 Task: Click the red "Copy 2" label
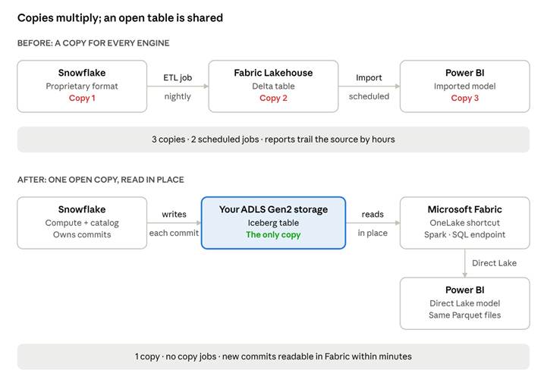(x=273, y=98)
